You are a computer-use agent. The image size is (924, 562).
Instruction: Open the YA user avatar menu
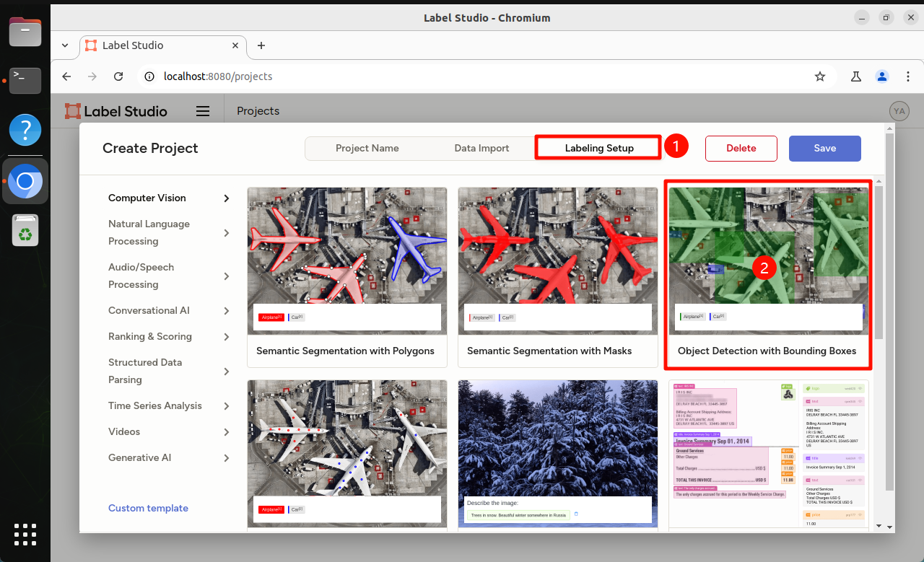coord(899,111)
